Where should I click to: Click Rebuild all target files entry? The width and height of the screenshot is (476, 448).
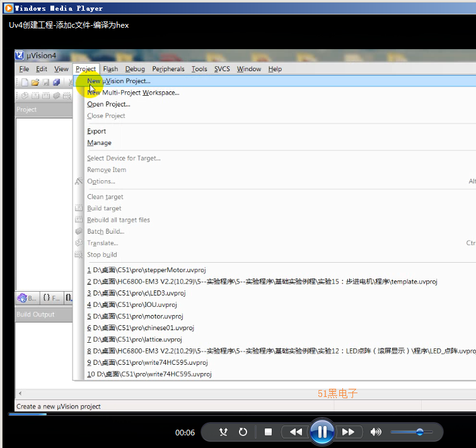point(275,220)
